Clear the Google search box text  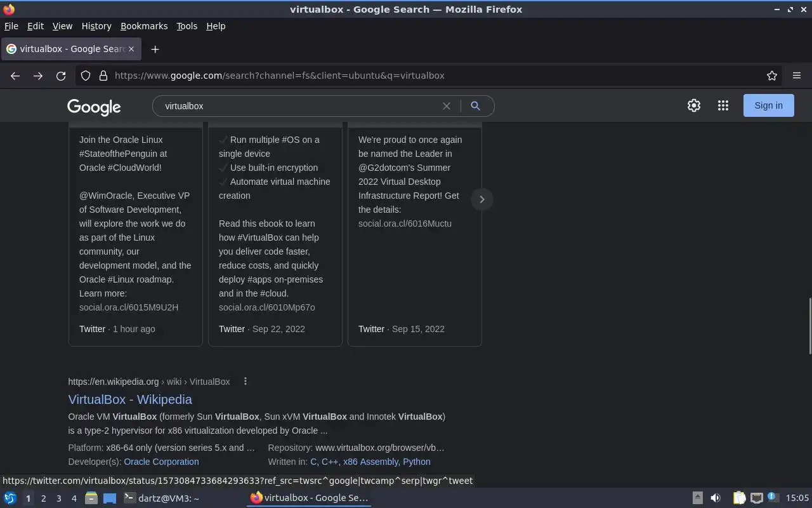tap(447, 106)
